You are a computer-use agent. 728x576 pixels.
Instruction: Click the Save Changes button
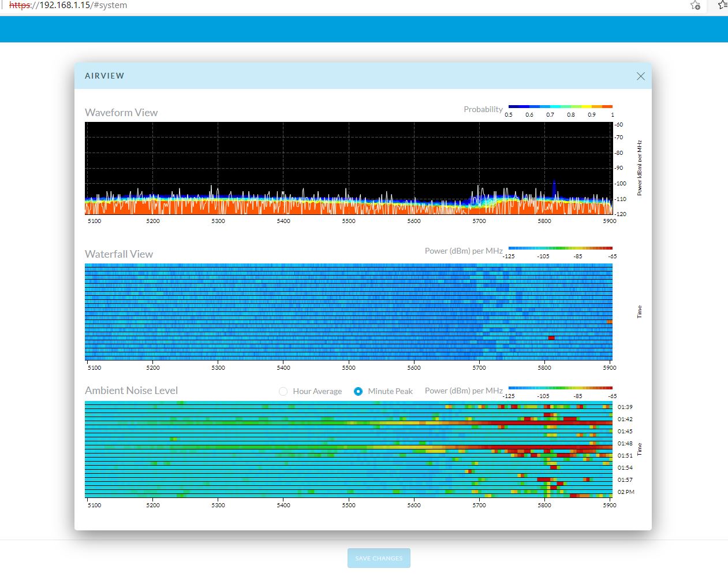379,558
